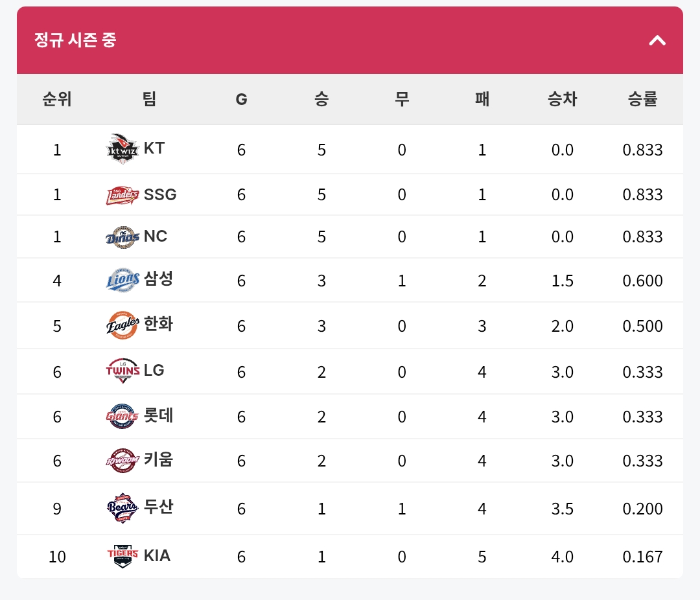This screenshot has width=700, height=600.
Task: Click the KT Wiz team logo
Action: [122, 149]
